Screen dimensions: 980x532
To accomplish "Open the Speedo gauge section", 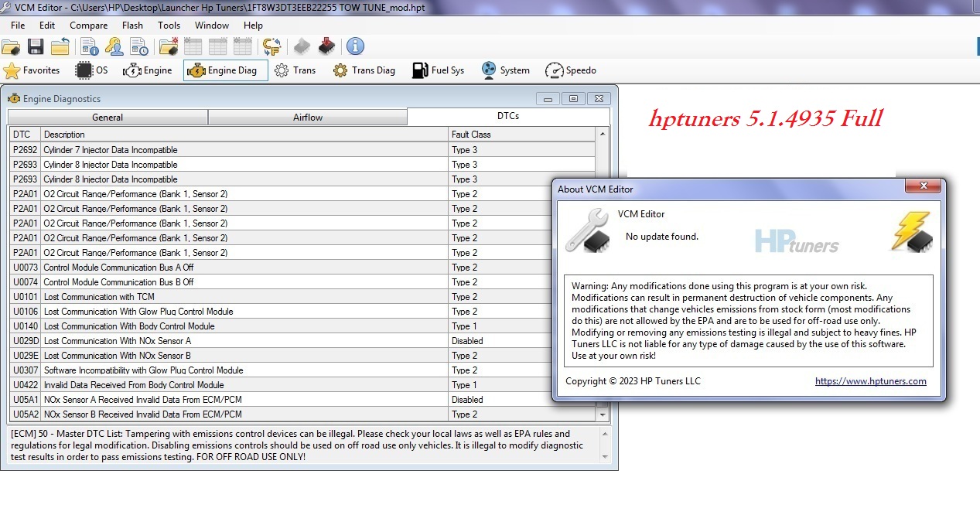I will click(x=571, y=70).
